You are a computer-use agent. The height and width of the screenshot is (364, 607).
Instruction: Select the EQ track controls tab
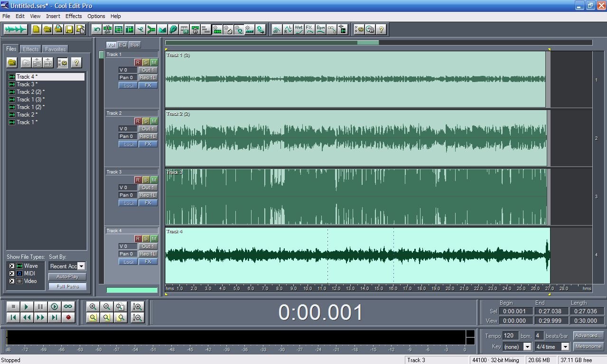pos(123,45)
